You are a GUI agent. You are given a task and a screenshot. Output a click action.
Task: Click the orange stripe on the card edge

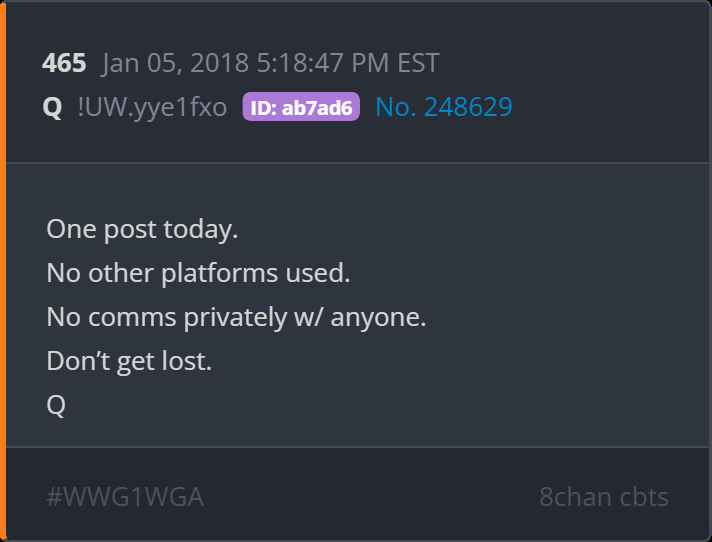tap(3, 270)
